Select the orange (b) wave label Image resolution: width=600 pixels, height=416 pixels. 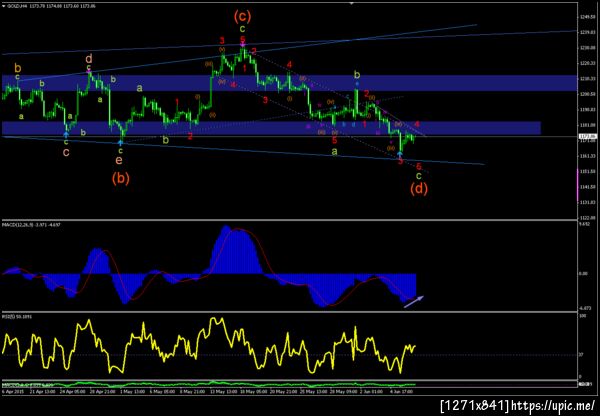[x=121, y=178]
